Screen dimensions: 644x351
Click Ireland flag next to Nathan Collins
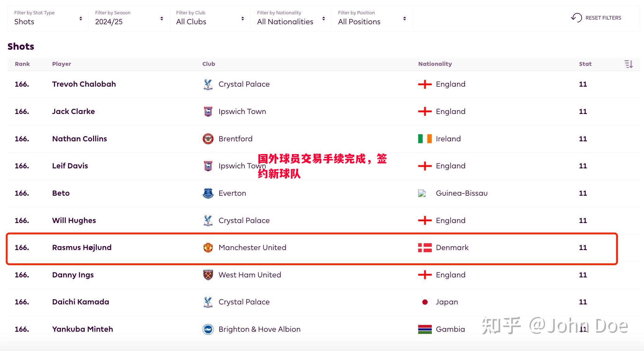coord(425,139)
